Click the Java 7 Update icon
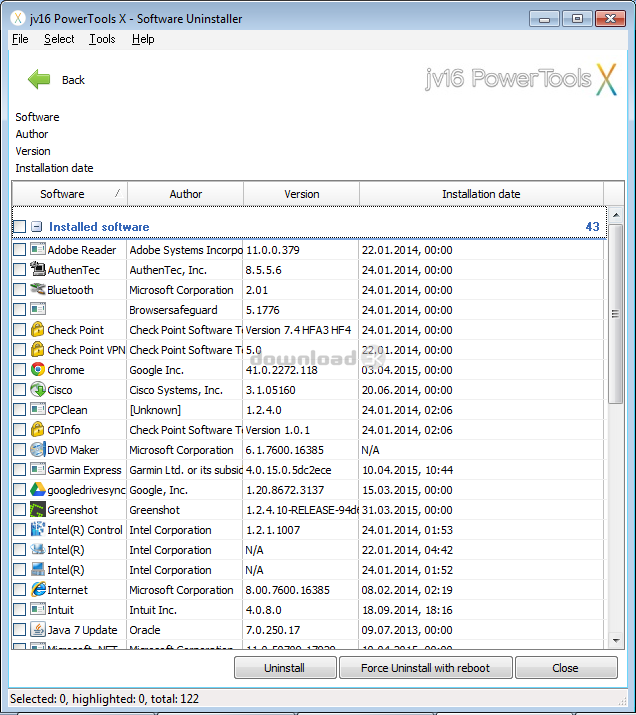The width and height of the screenshot is (636, 715). click(37, 629)
